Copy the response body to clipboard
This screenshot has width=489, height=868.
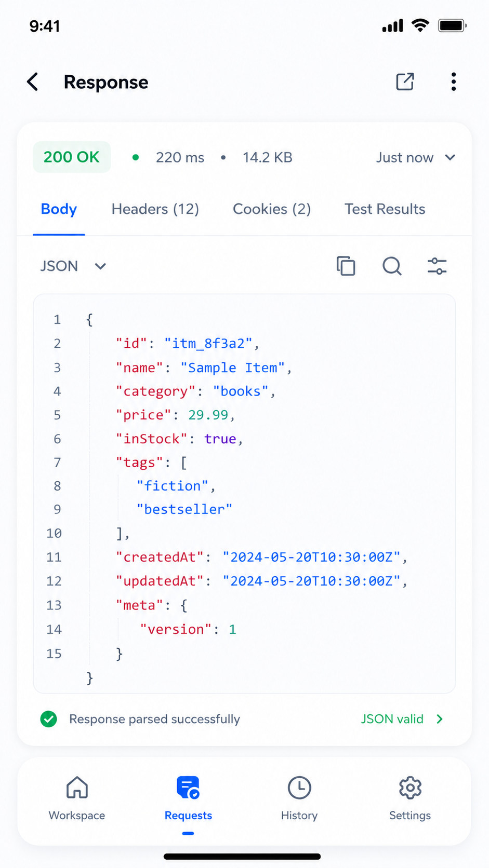[x=346, y=266]
